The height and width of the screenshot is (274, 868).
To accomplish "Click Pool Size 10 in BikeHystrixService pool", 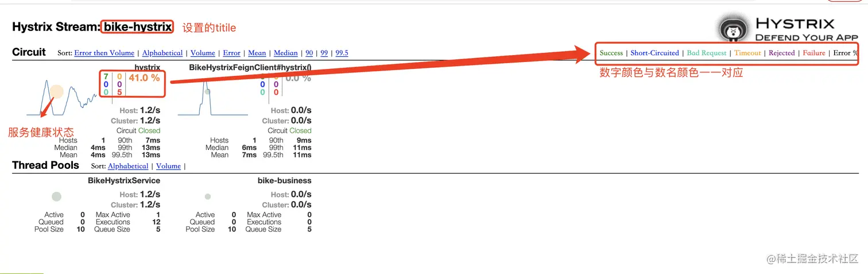I will 80,229.
